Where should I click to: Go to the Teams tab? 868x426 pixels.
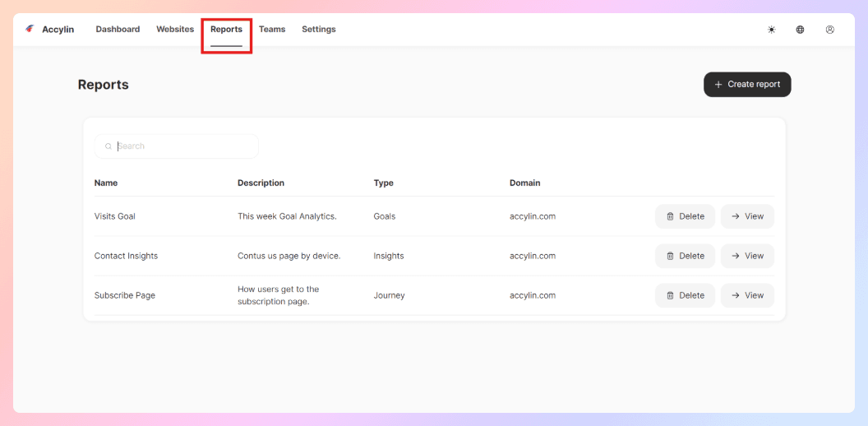(272, 30)
